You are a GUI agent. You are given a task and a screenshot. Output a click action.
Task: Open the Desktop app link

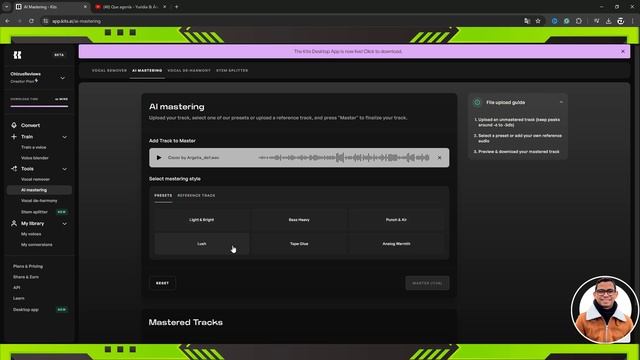[x=26, y=310]
